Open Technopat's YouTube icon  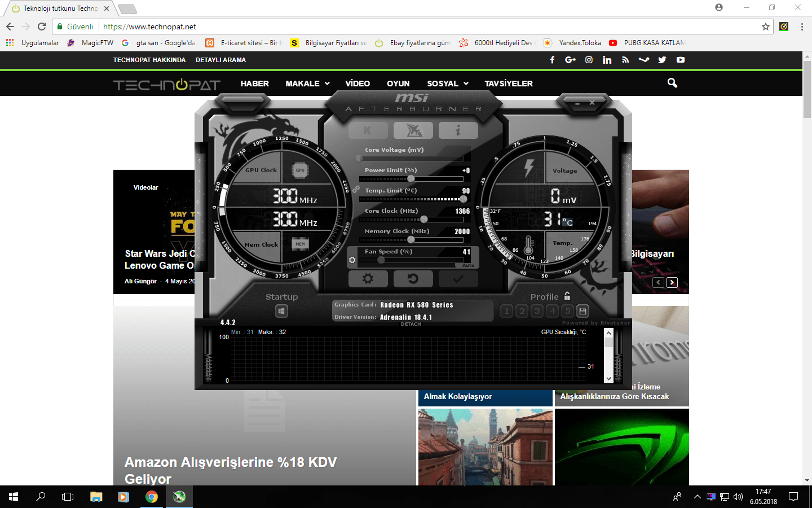pos(681,60)
